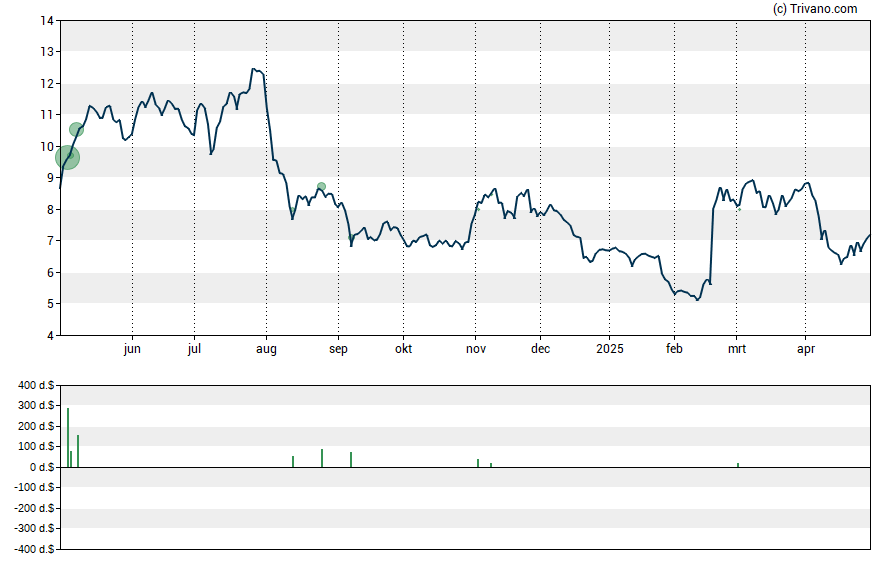Viewport: 888px width, 565px height.
Task: Click the '12' y-axis price label
Action: click(47, 84)
